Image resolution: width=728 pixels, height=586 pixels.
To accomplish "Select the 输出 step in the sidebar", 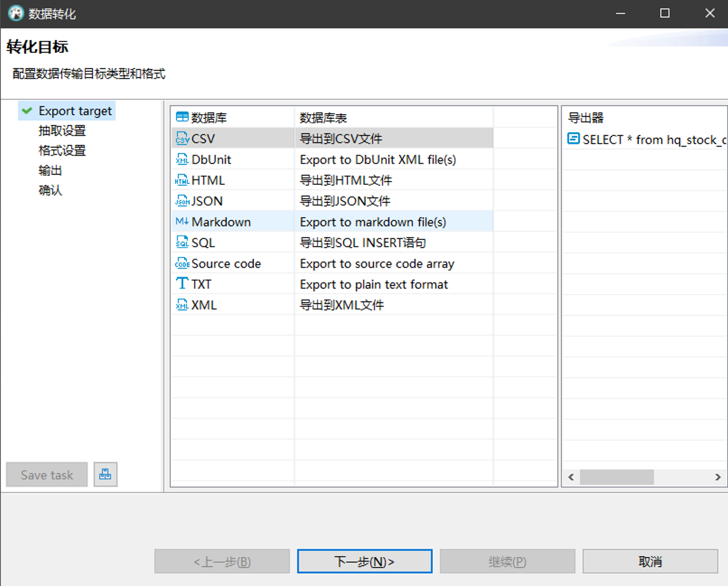I will [x=50, y=170].
